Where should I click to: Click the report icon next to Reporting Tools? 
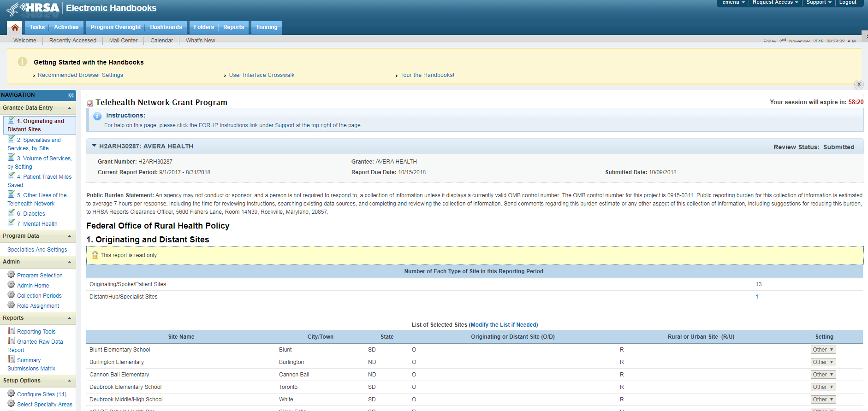(11, 331)
